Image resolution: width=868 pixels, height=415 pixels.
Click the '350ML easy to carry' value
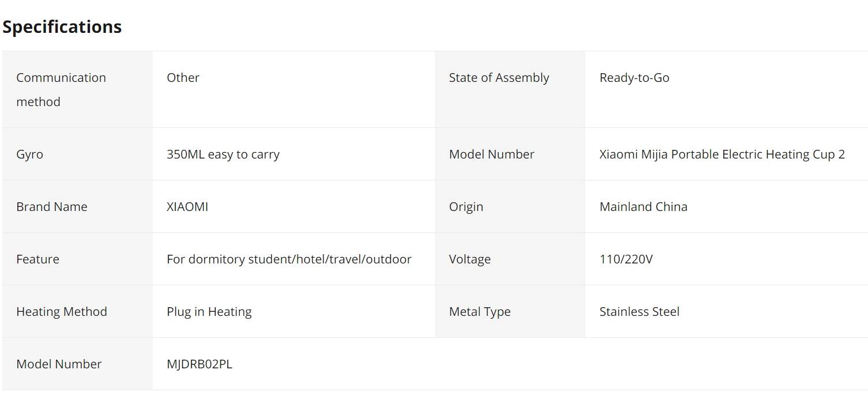point(223,154)
